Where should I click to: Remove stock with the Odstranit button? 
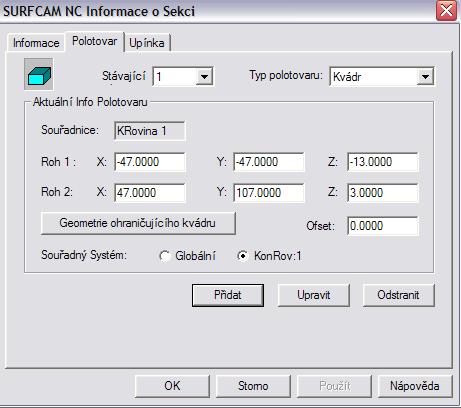[398, 295]
